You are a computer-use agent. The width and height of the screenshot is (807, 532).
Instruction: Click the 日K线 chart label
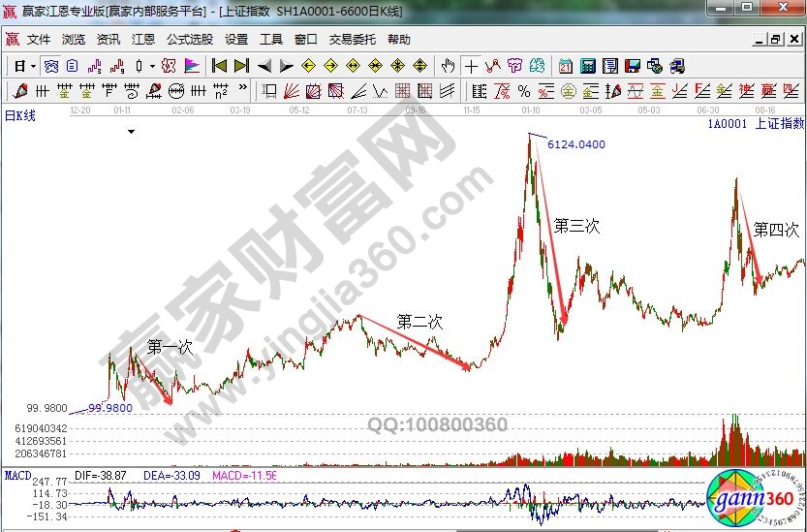pos(20,115)
